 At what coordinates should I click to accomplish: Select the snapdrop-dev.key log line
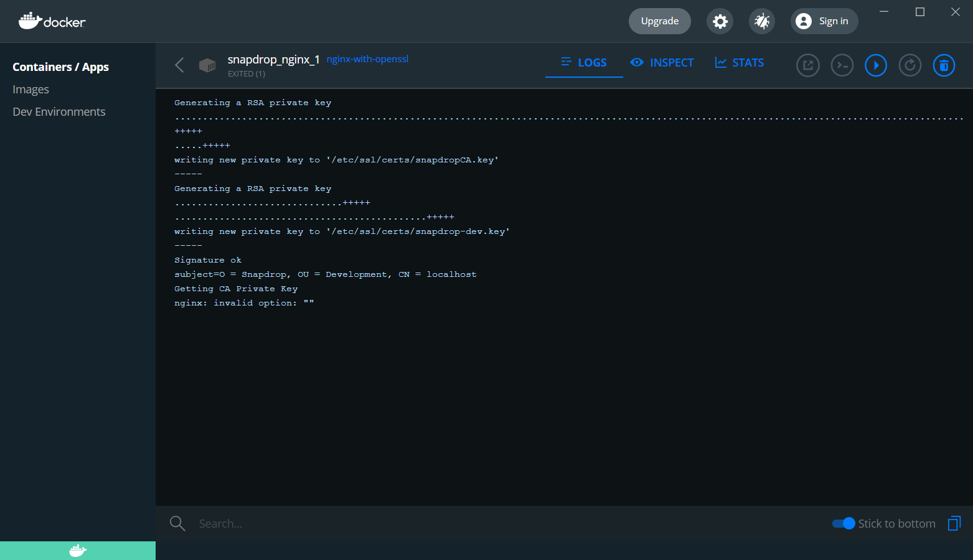342,231
